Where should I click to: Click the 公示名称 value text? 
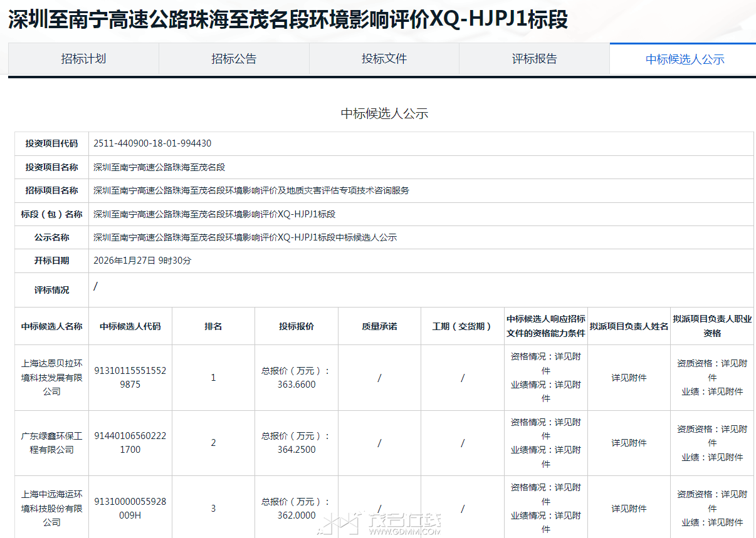(244, 237)
